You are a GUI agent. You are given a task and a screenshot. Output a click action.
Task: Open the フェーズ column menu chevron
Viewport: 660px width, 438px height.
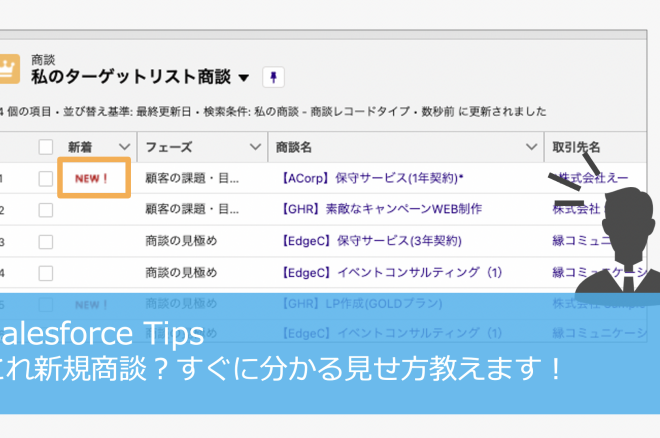point(255,147)
